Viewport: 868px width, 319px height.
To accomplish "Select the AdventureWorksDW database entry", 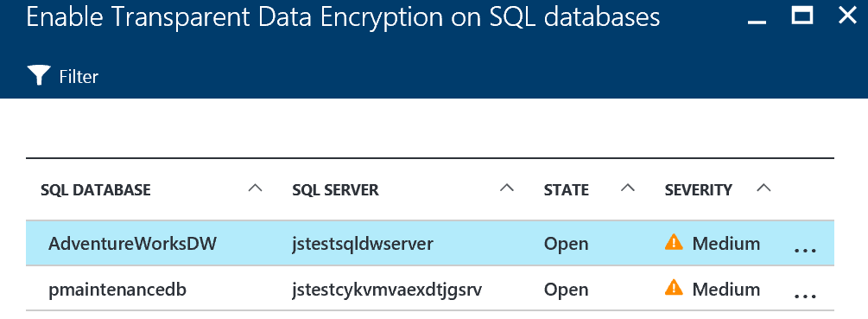I will tap(132, 243).
